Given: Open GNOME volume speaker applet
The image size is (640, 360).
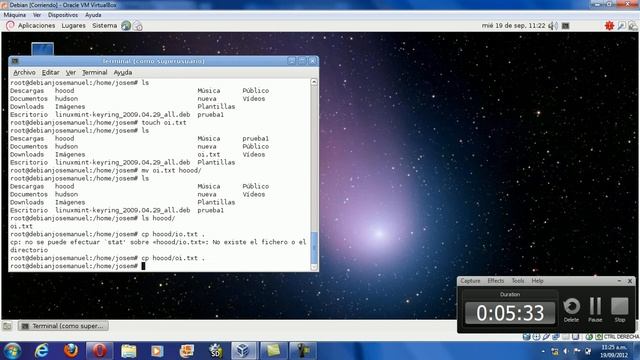Looking at the screenshot, I should 553,26.
